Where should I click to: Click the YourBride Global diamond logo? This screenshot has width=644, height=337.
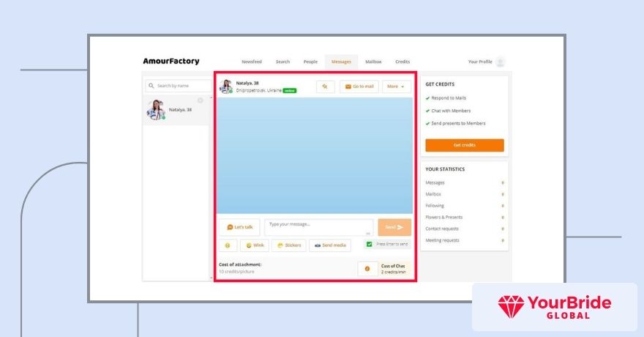pos(511,306)
